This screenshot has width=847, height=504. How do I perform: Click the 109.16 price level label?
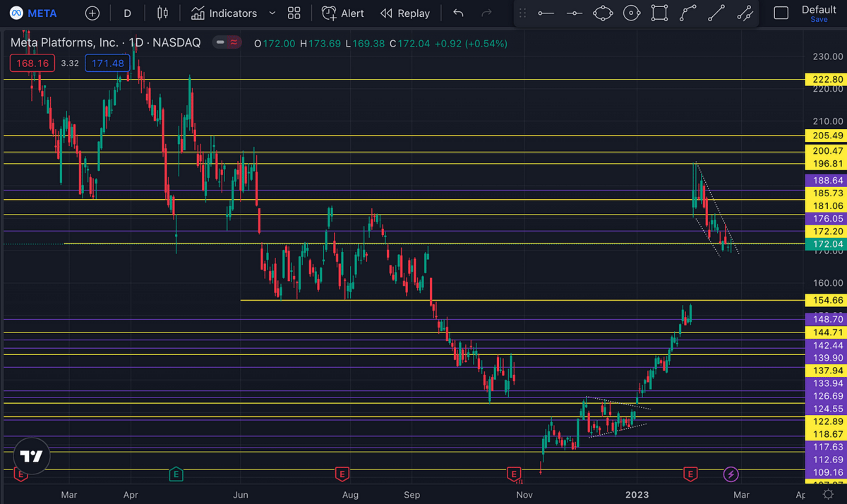(826, 472)
